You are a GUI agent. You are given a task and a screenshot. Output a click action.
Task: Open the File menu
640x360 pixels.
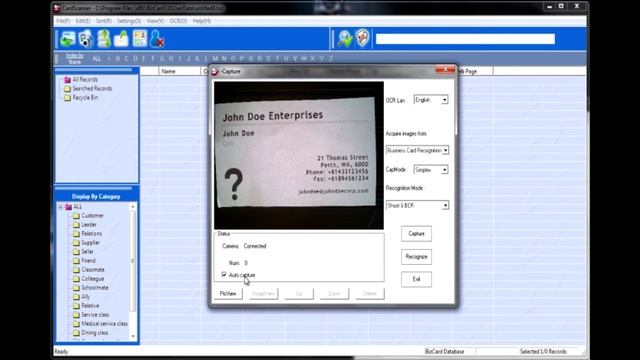click(63, 21)
